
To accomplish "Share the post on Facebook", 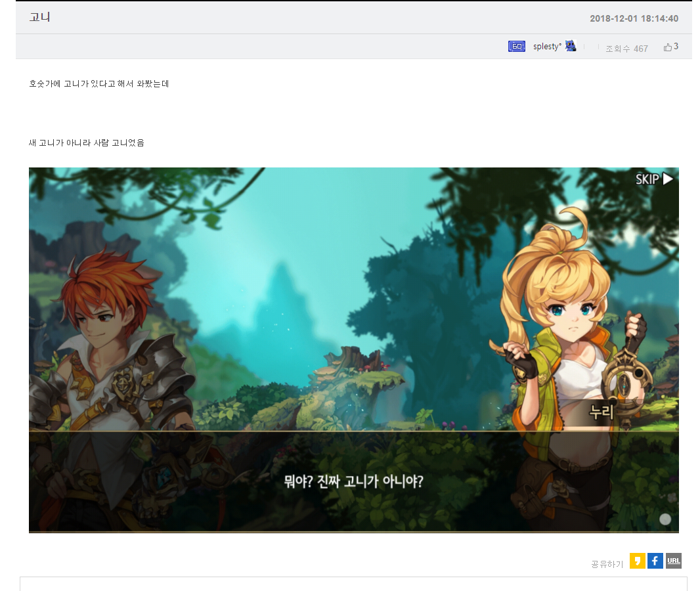I will [655, 561].
